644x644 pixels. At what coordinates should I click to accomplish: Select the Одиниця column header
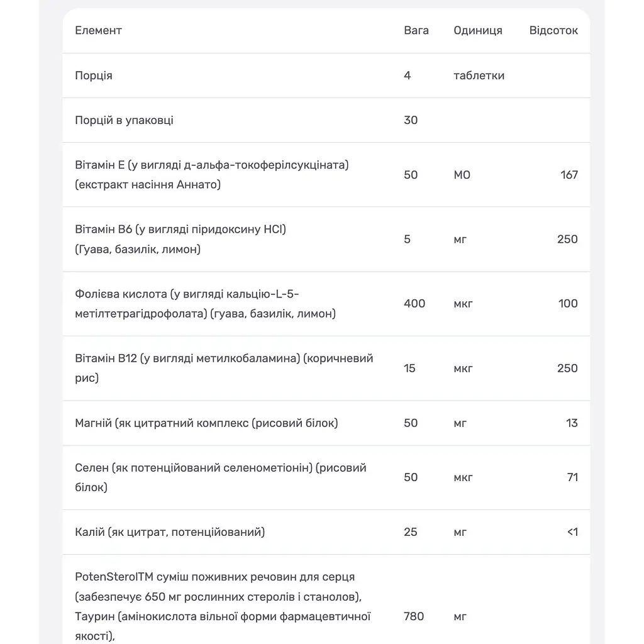coord(478,30)
